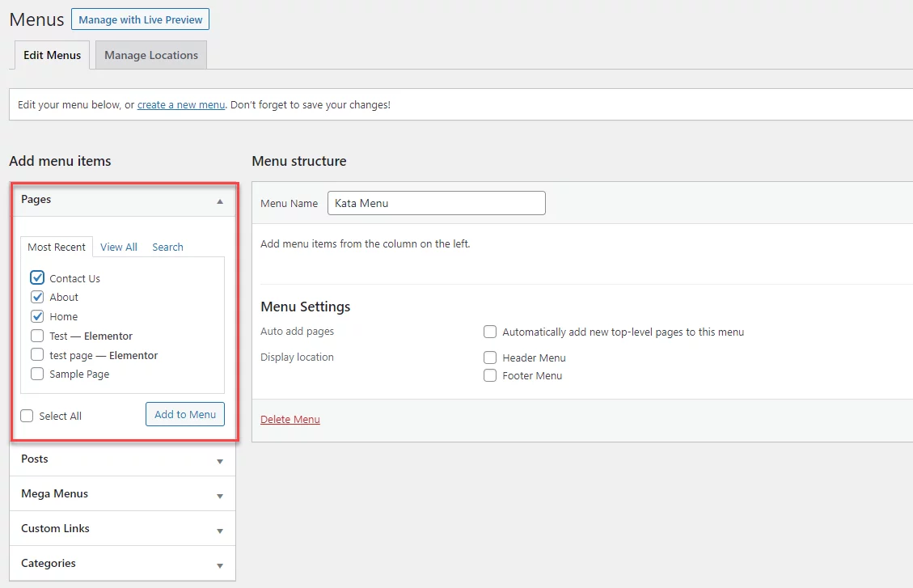Collapse the Pages panel arrow
The width and height of the screenshot is (913, 588).
pyautogui.click(x=220, y=201)
